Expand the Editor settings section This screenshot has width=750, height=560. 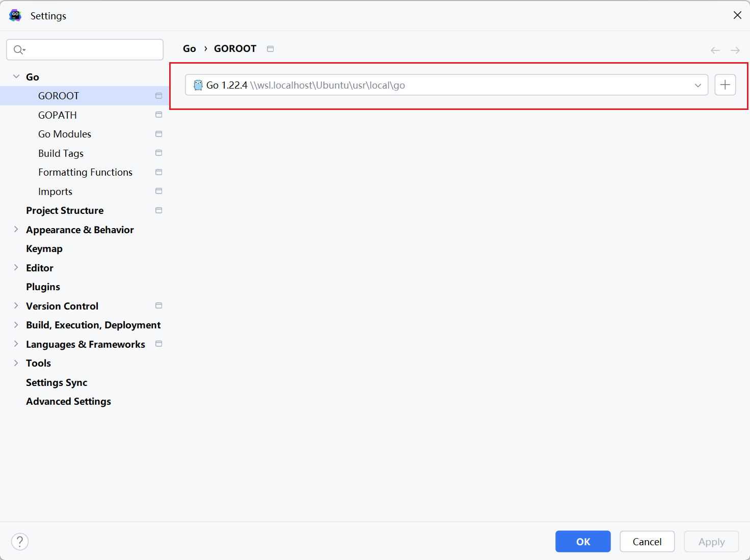tap(16, 268)
